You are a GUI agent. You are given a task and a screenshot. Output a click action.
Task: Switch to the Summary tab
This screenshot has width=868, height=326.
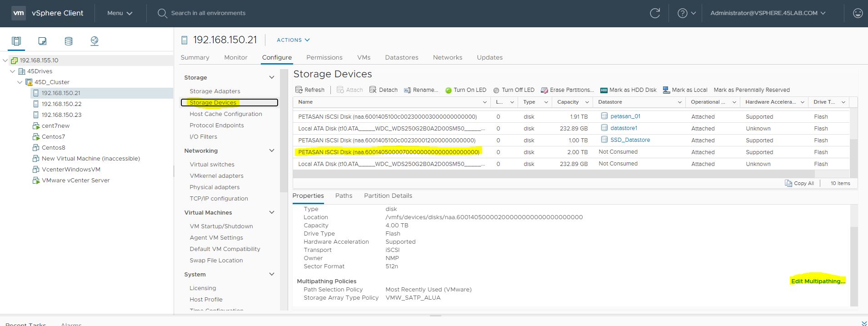(x=195, y=57)
